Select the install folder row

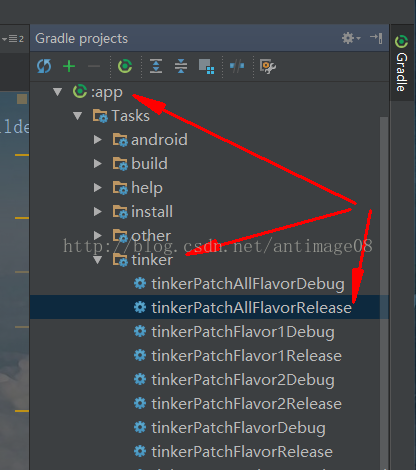pyautogui.click(x=209, y=212)
